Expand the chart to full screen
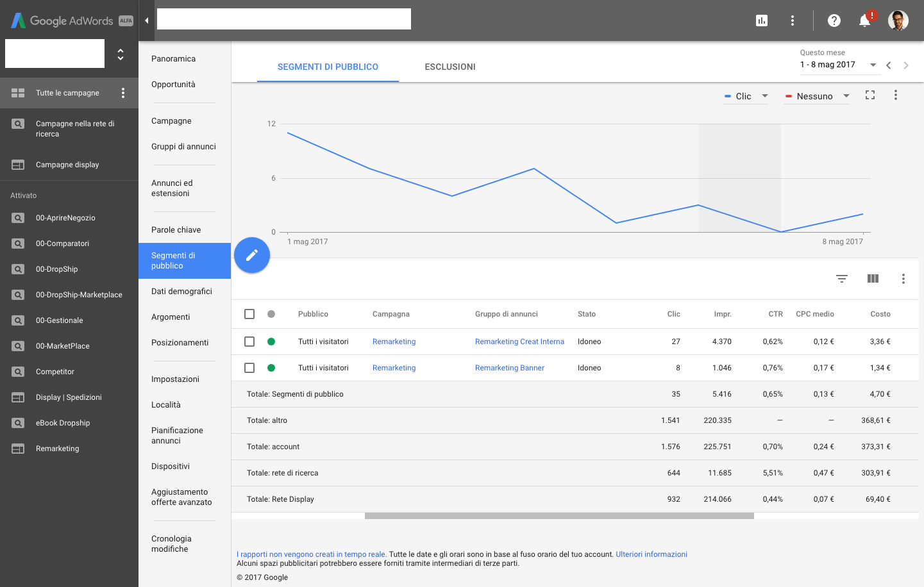The width and height of the screenshot is (924, 587). [870, 95]
